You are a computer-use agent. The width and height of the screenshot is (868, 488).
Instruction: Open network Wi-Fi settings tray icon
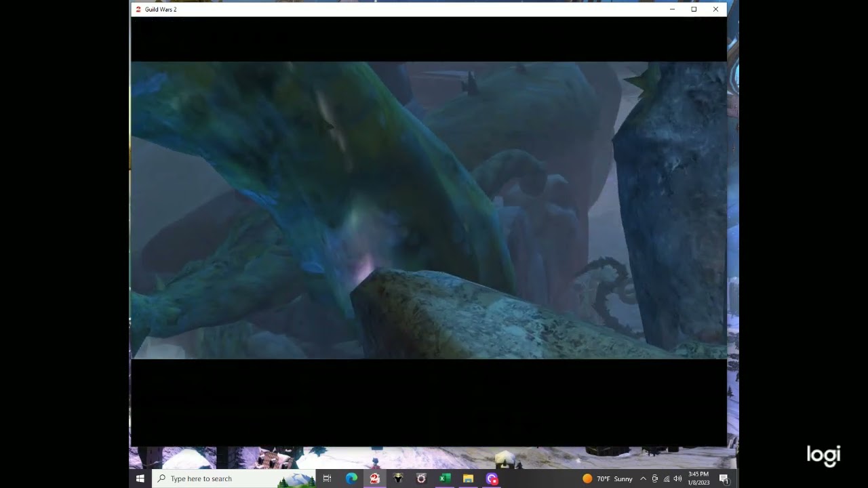pyautogui.click(x=666, y=479)
